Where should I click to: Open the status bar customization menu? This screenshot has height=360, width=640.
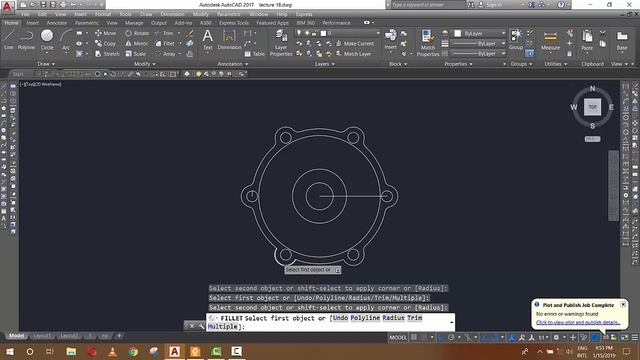(635, 337)
